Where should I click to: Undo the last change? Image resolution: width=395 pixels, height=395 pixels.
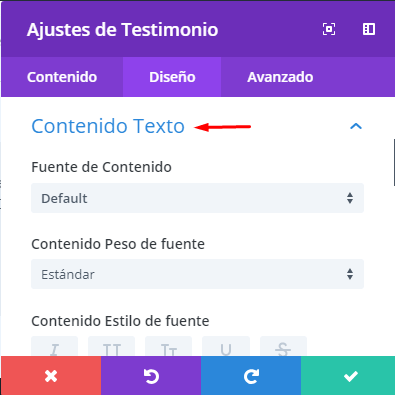tap(151, 376)
